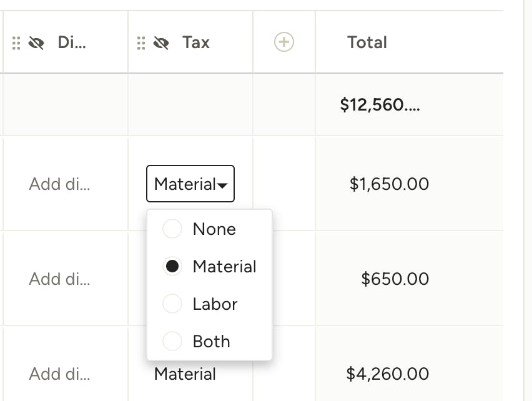Click the Total column header
The width and height of the screenshot is (532, 401).
point(367,42)
